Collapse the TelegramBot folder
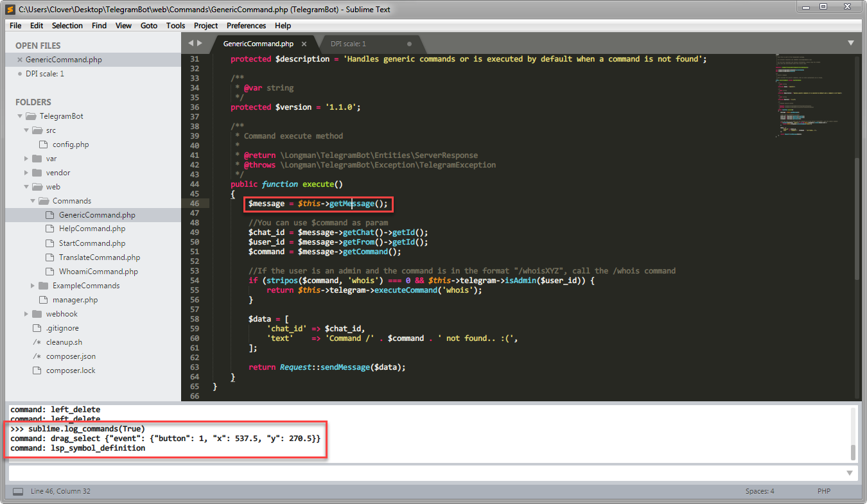The width and height of the screenshot is (867, 504). [x=19, y=116]
